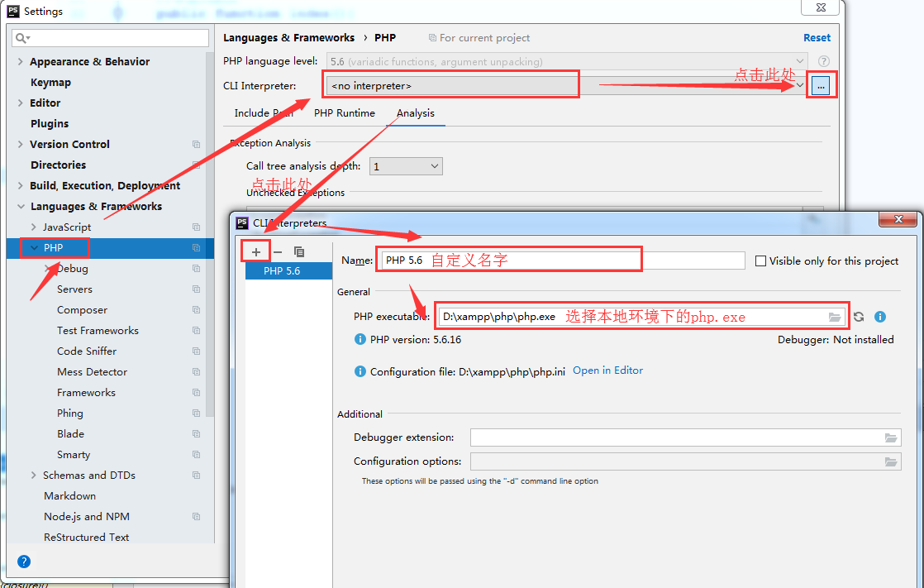Click project-level icon in PHP row
The height and width of the screenshot is (588, 924).
point(196,248)
